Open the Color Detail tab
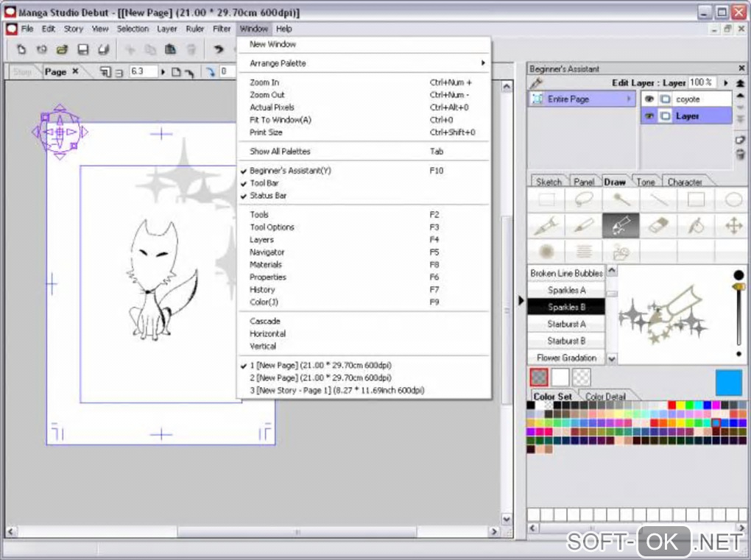751x560 pixels. 605,397
